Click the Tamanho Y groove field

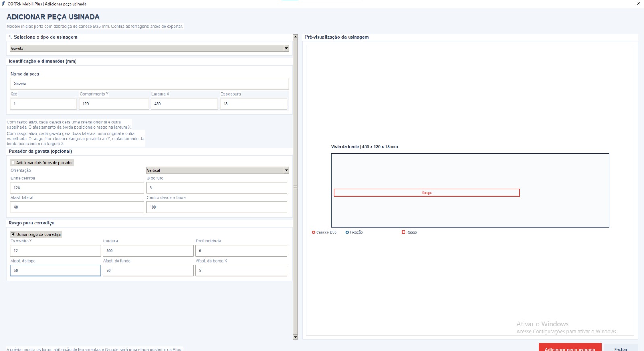[56, 251]
